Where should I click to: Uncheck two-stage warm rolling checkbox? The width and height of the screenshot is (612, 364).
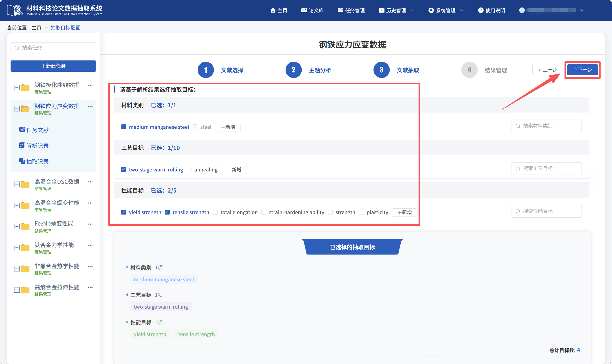124,169
